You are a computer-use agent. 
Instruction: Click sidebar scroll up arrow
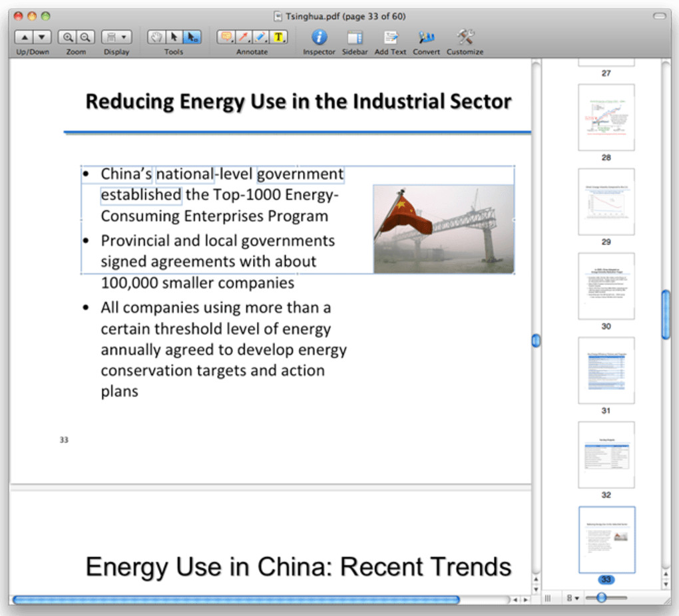(666, 574)
